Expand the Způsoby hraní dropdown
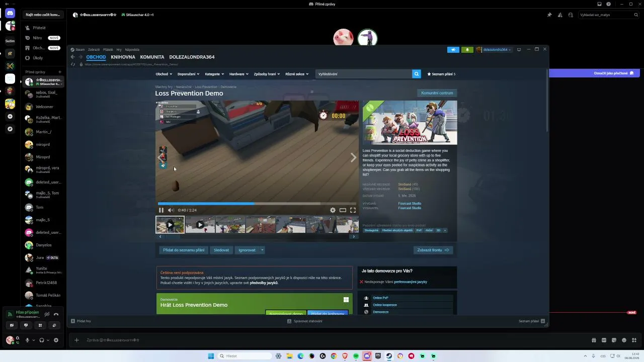 coord(267,74)
